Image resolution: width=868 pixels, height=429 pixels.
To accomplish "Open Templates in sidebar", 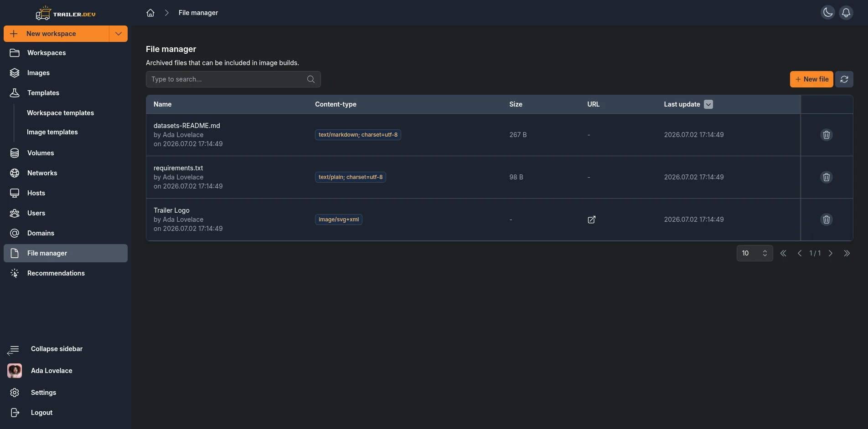I will click(66, 93).
